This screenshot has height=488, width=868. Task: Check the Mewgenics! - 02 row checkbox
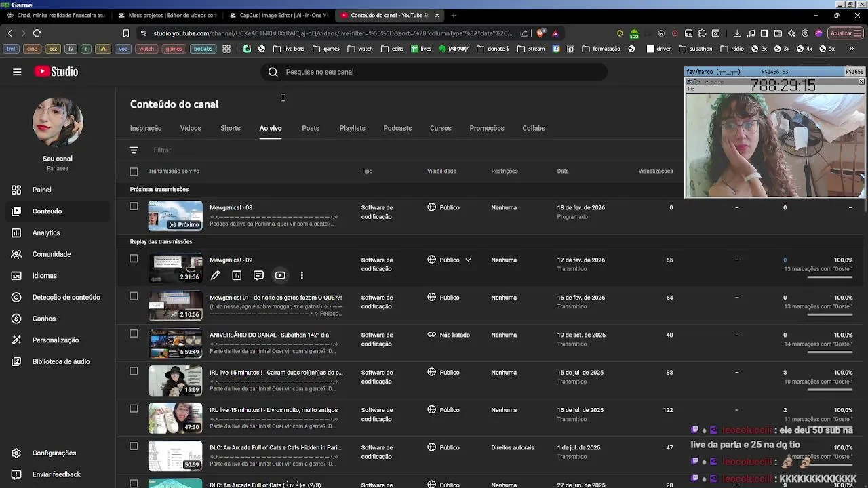134,258
